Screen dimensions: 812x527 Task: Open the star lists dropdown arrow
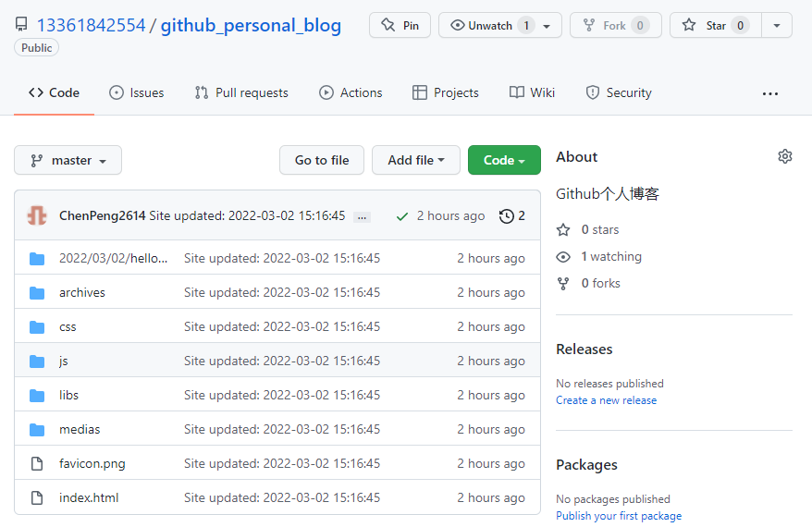(x=777, y=25)
